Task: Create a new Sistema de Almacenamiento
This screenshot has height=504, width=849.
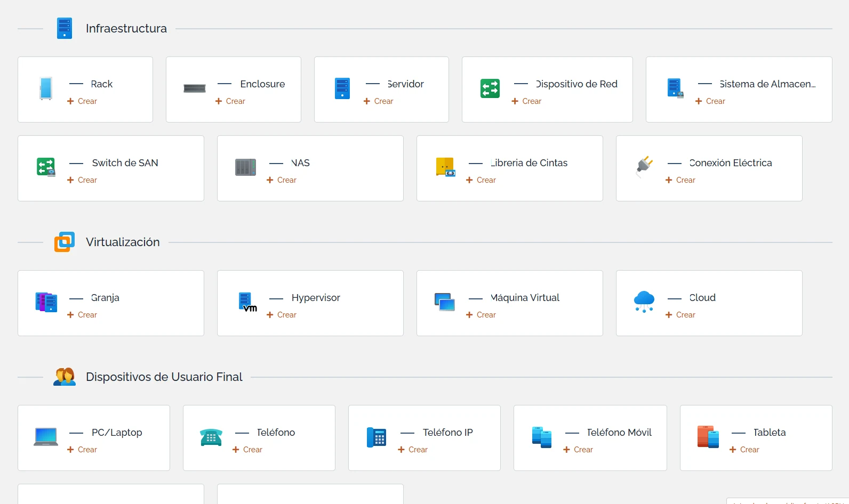Action: (x=710, y=101)
